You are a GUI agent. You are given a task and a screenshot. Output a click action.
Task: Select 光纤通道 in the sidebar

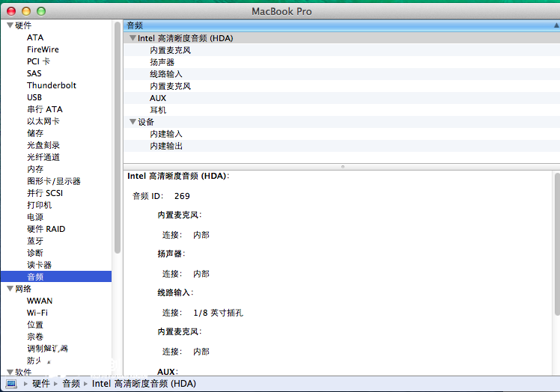tap(43, 157)
